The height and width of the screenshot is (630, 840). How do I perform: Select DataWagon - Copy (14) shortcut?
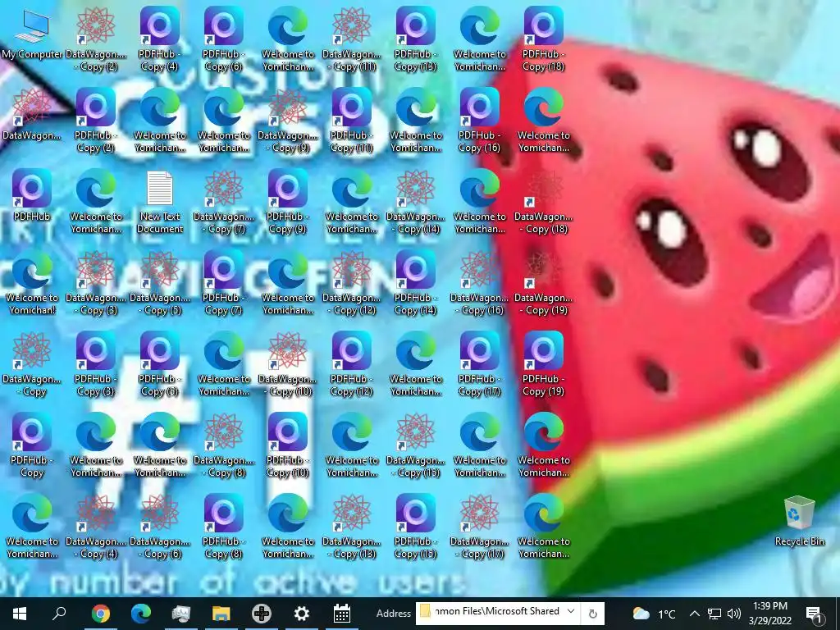[x=415, y=203]
